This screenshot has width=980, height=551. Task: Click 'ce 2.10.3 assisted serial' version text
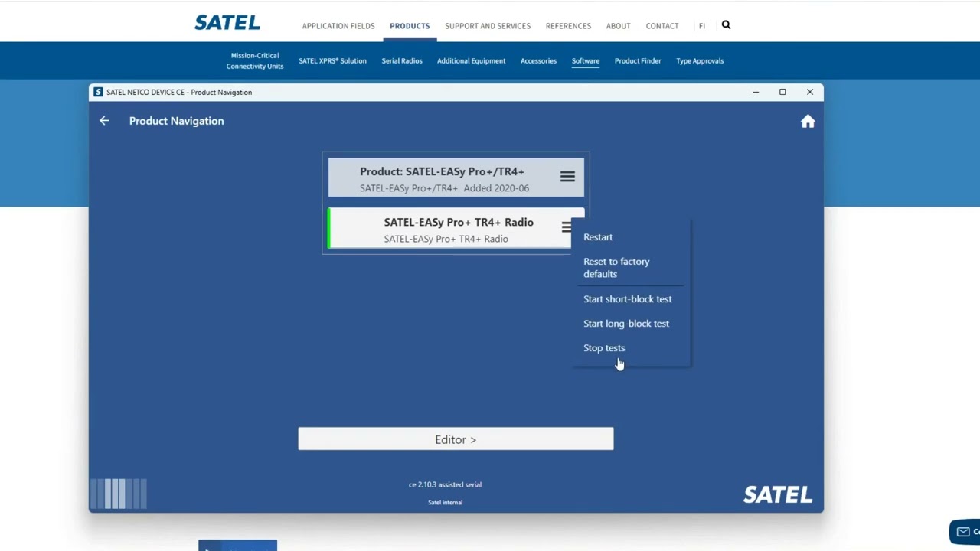click(445, 484)
